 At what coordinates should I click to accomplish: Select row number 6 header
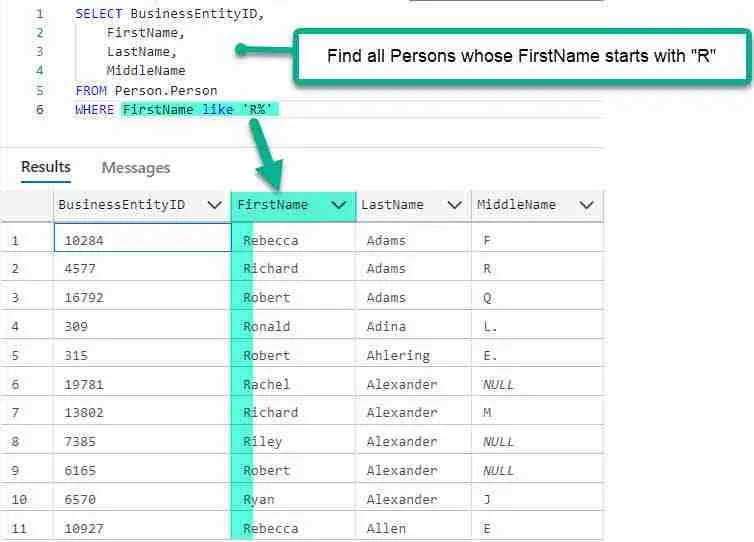tap(26, 383)
